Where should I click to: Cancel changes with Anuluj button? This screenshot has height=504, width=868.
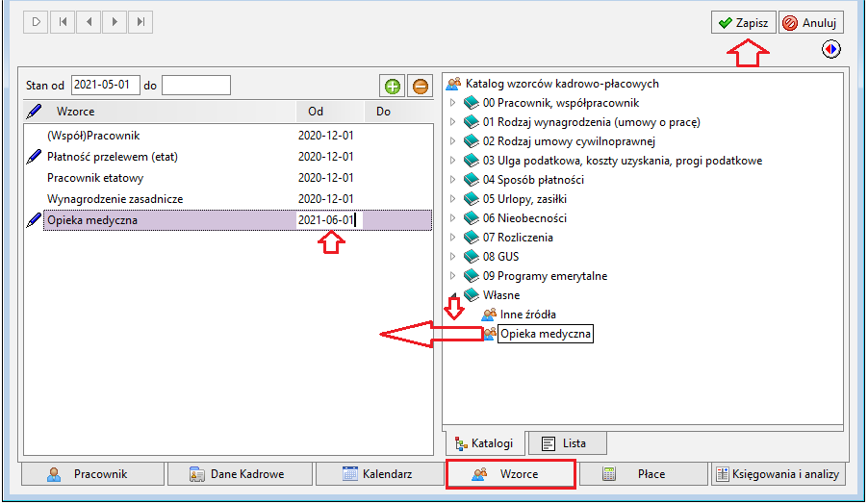[811, 23]
